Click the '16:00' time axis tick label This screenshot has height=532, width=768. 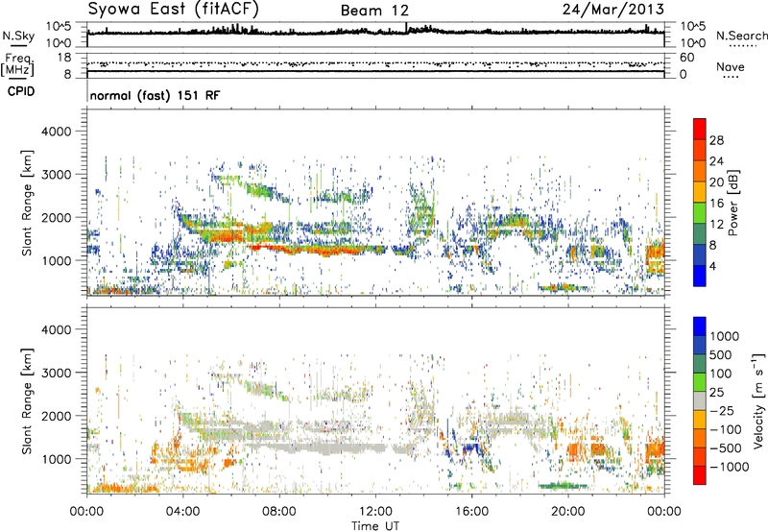pos(471,512)
